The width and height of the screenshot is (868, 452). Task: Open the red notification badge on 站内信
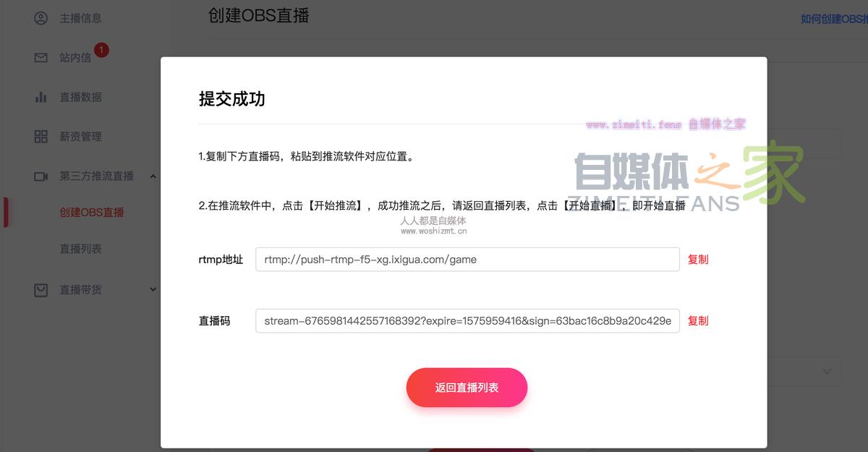[101, 50]
